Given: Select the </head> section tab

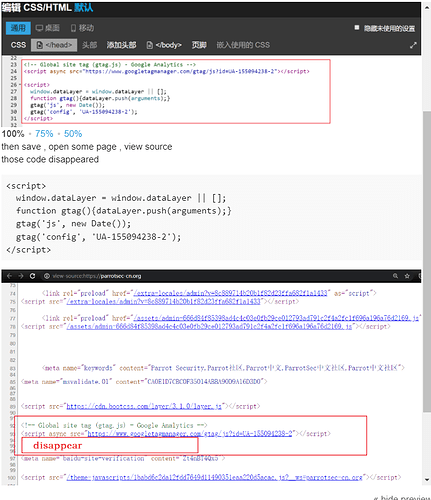Looking at the screenshot, I should pyautogui.click(x=54, y=45).
